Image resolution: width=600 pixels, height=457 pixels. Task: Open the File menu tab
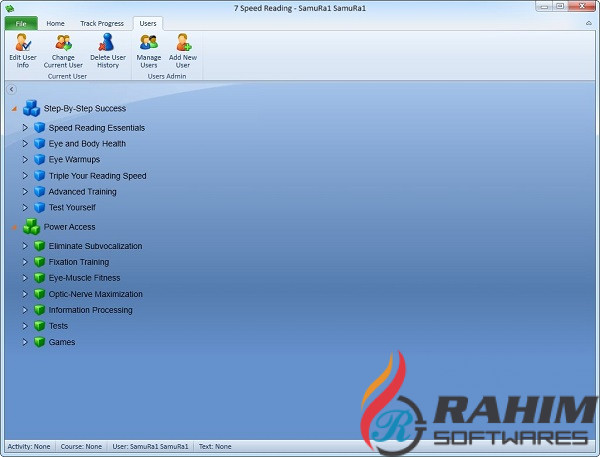tap(21, 23)
